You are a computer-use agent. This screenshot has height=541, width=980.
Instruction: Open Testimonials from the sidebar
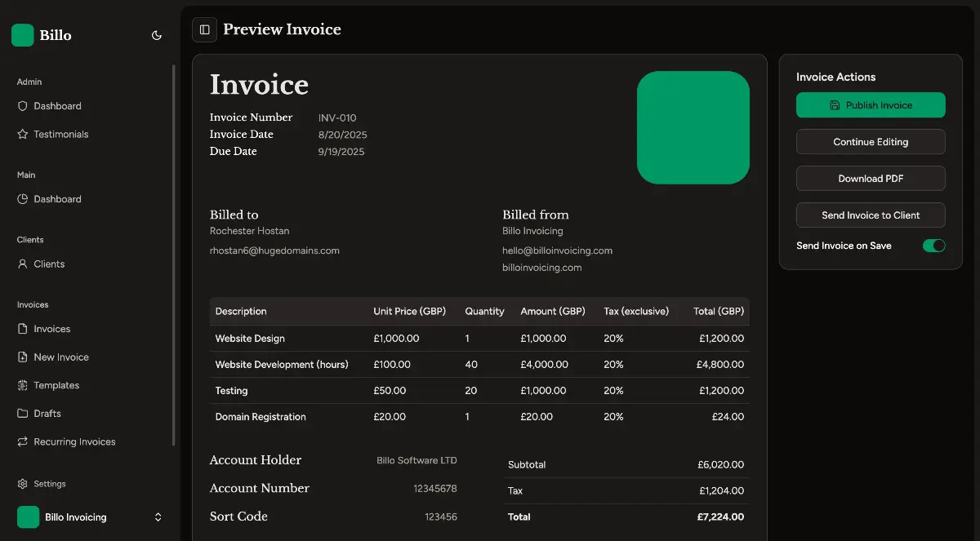click(60, 134)
